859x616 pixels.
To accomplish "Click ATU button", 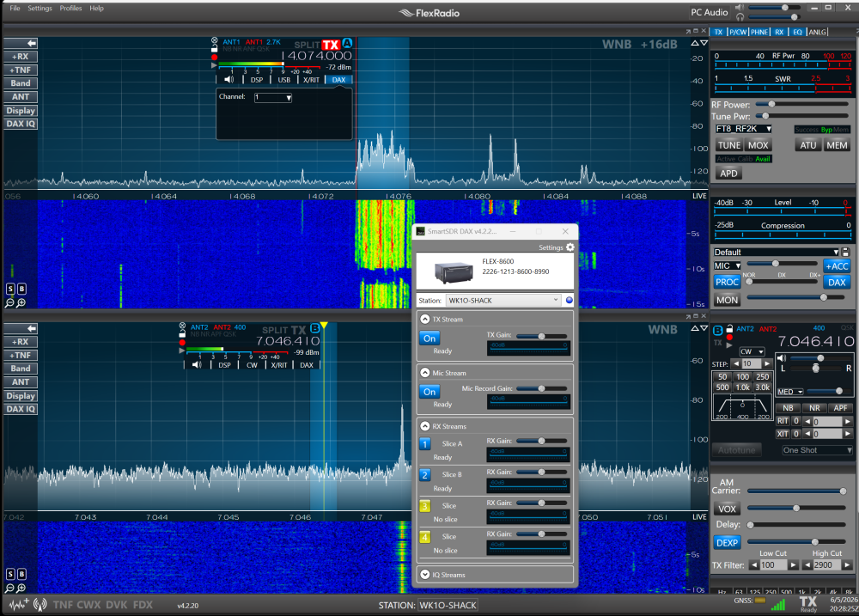I will click(808, 145).
